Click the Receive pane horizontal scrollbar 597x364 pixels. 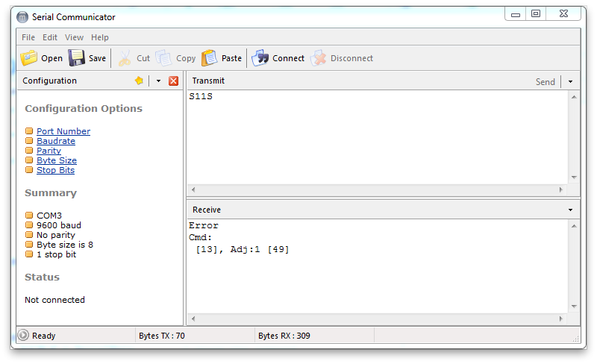point(377,318)
